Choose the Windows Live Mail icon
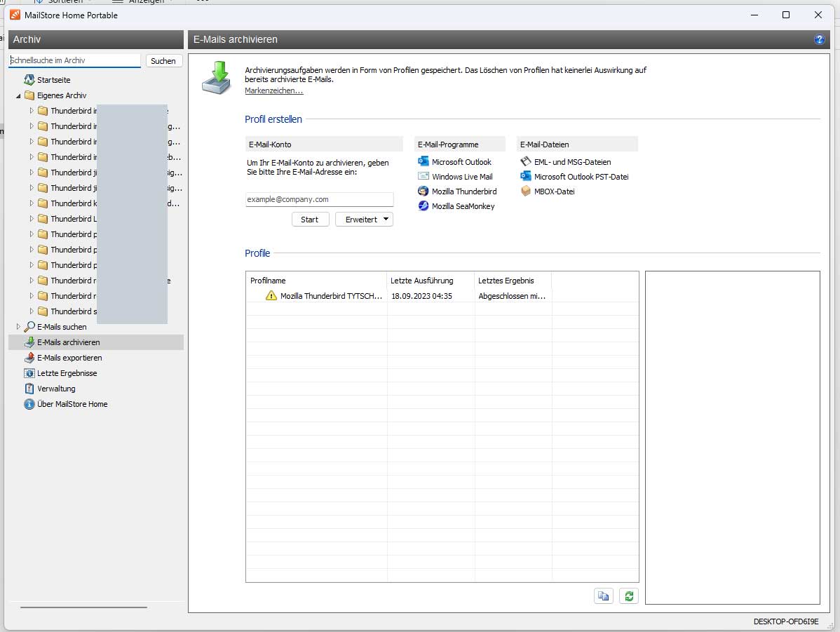The height and width of the screenshot is (632, 840). click(424, 176)
